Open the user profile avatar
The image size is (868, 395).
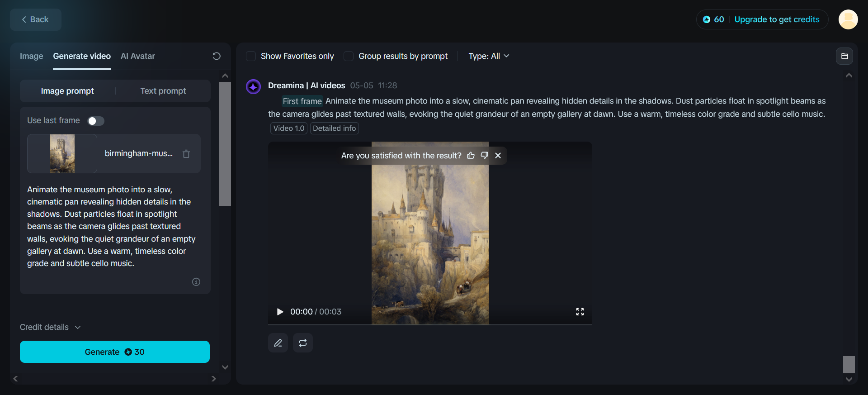848,19
